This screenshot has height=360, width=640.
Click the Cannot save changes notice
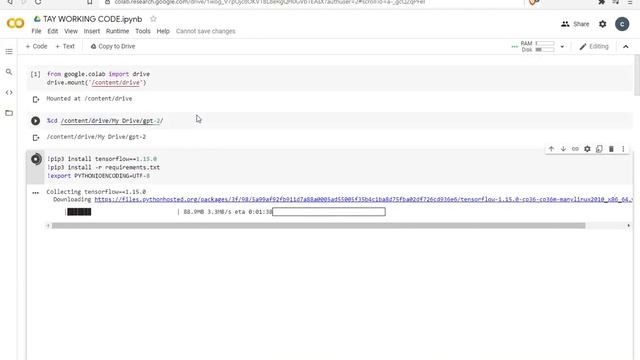coord(206,31)
